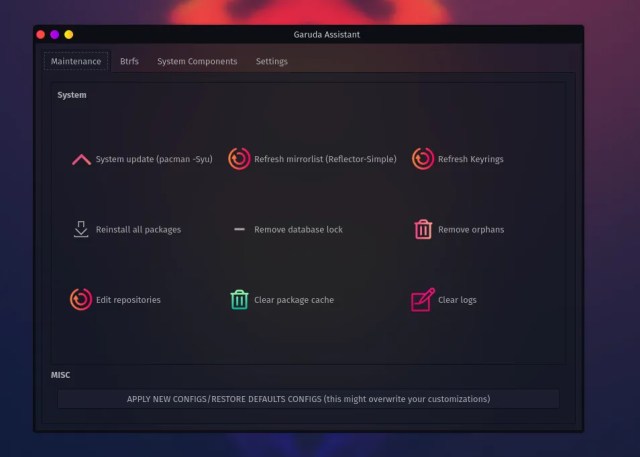Image resolution: width=640 pixels, height=457 pixels.
Task: Choose Refresh Keyrings label
Action: click(x=471, y=159)
